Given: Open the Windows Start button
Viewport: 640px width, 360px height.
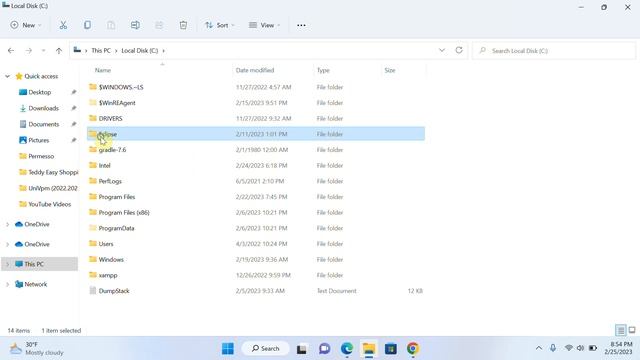Looking at the screenshot, I should [x=228, y=349].
